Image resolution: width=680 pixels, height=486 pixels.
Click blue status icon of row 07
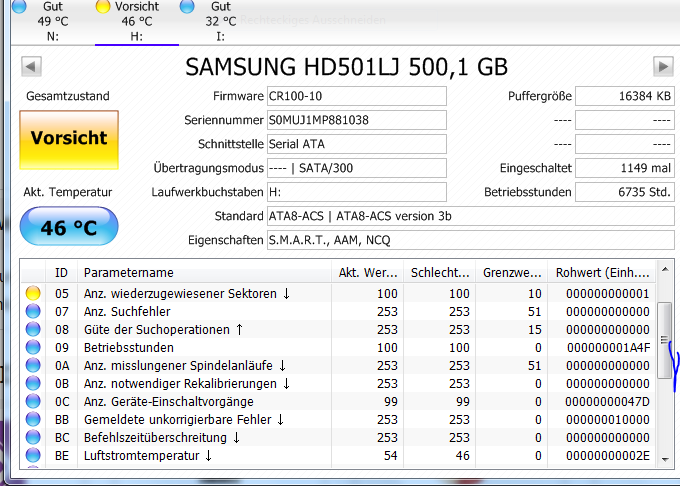pos(33,311)
